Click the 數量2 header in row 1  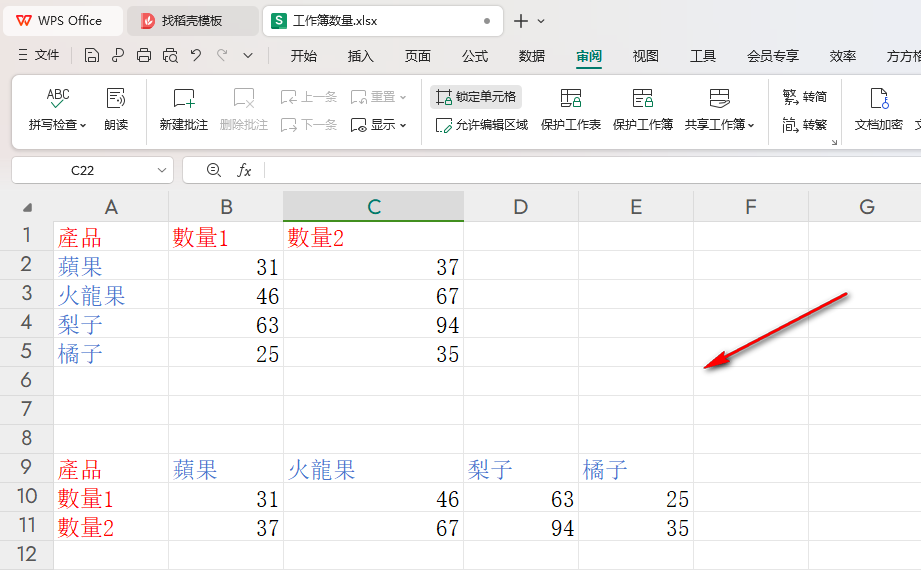tap(374, 237)
